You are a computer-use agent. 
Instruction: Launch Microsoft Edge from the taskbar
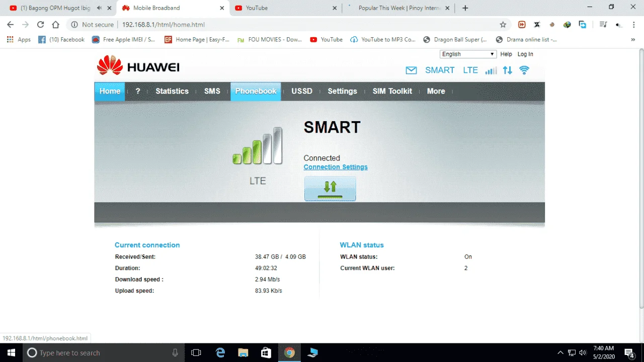pos(220,352)
